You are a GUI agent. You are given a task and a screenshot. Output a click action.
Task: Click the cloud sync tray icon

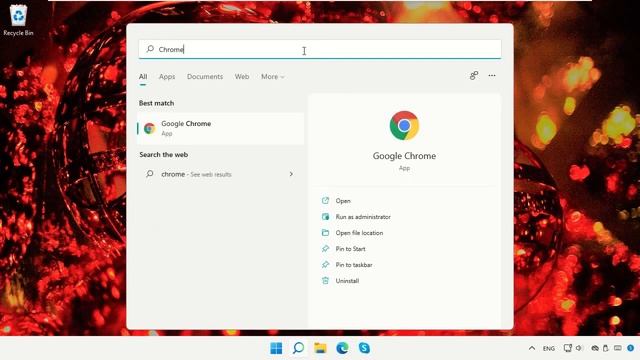coord(595,348)
